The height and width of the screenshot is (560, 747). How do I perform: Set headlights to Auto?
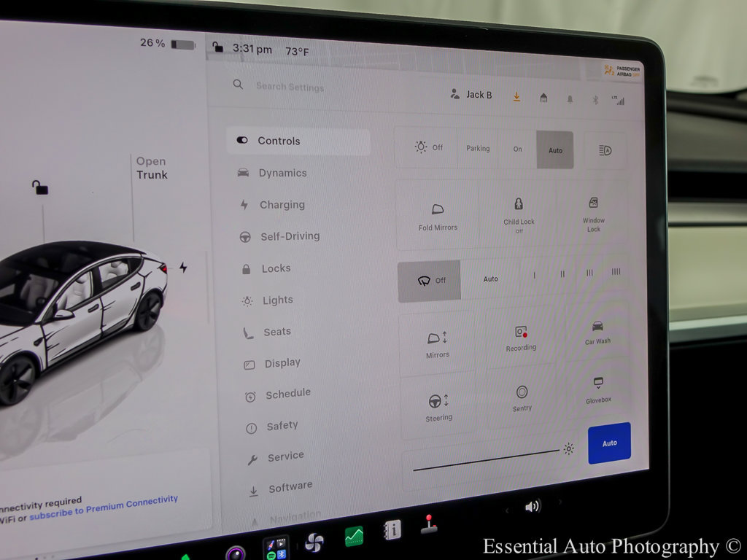point(555,150)
